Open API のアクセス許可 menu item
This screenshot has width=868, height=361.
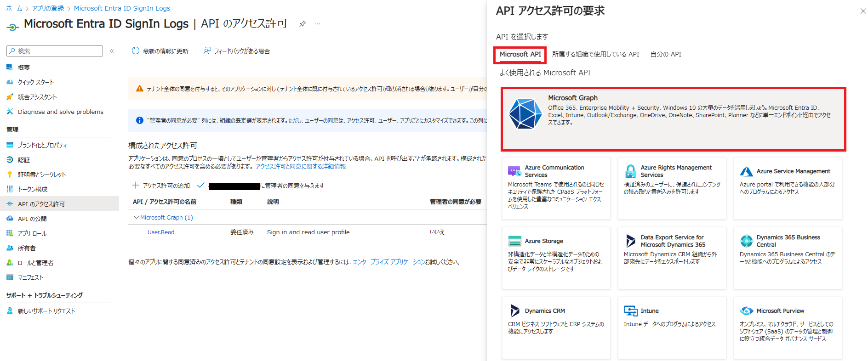(x=59, y=204)
